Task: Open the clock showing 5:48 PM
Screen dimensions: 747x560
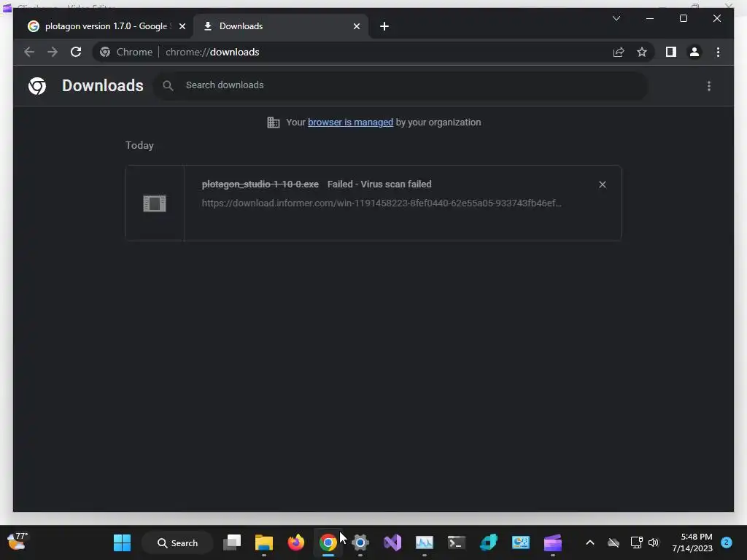Action: click(692, 542)
